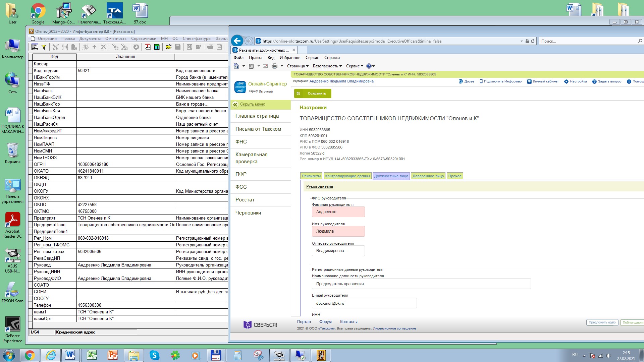
Task: Click the green Сохранить button
Action: click(x=313, y=94)
